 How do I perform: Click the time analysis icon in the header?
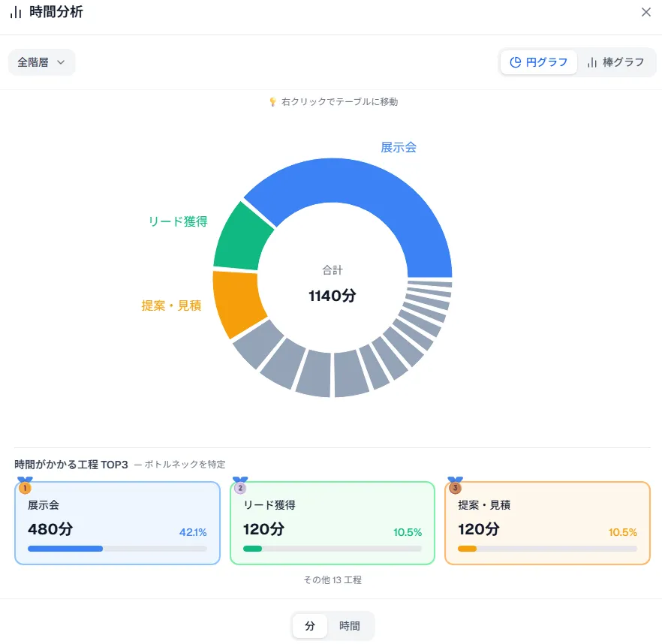[14, 12]
